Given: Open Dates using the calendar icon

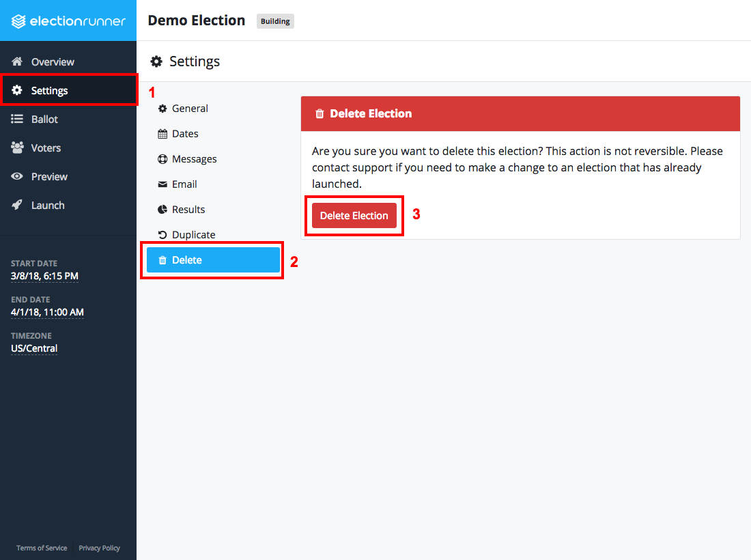Looking at the screenshot, I should pyautogui.click(x=163, y=133).
